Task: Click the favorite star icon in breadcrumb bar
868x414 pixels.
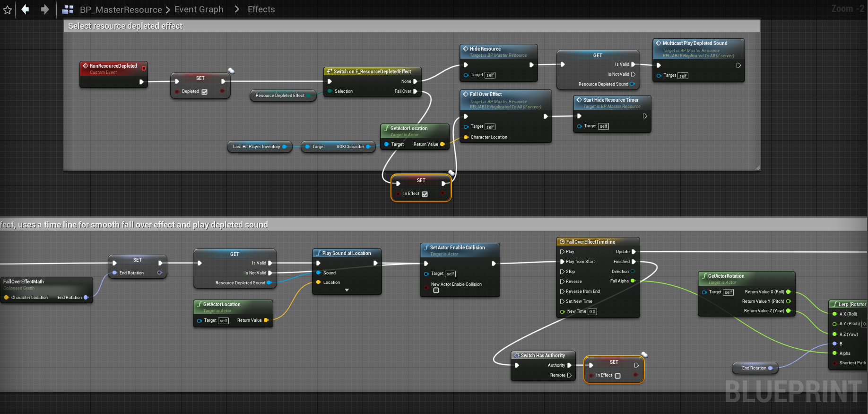Action: pos(8,9)
